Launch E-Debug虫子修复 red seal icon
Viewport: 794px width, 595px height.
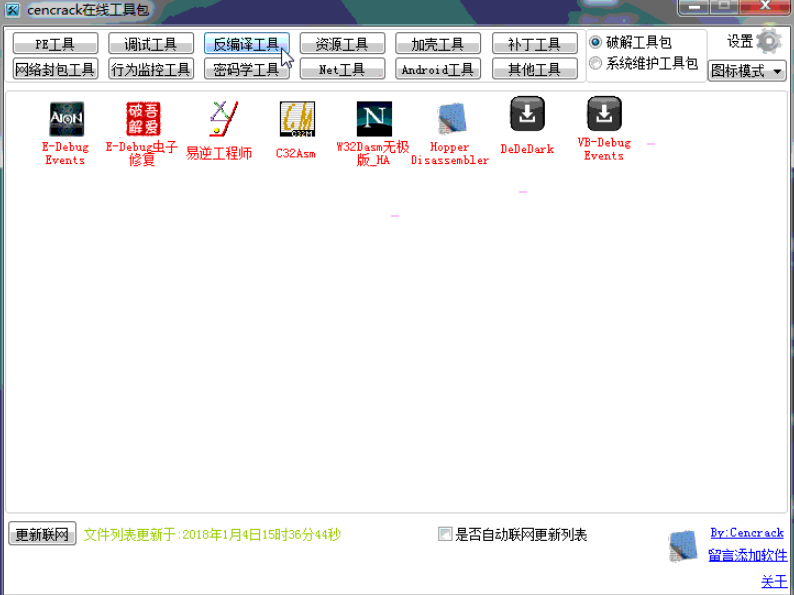[x=143, y=119]
